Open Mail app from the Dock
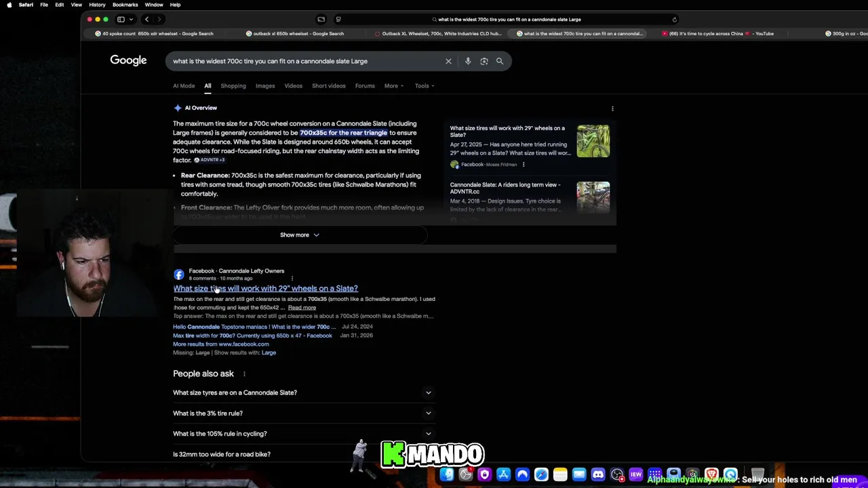The height and width of the screenshot is (488, 868). point(579,474)
